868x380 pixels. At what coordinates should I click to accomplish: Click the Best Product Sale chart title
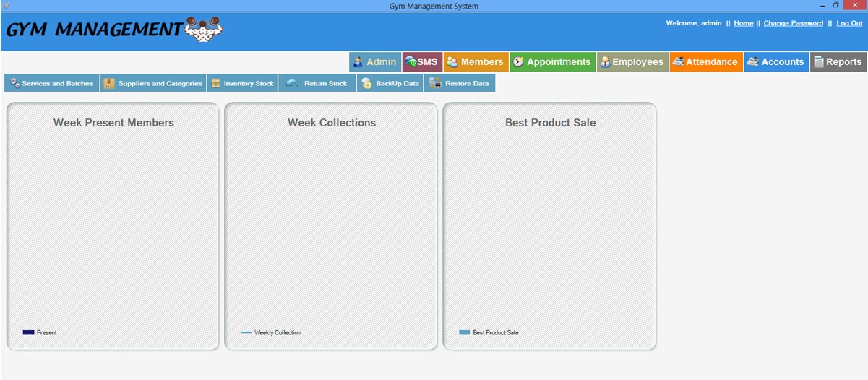pos(550,123)
